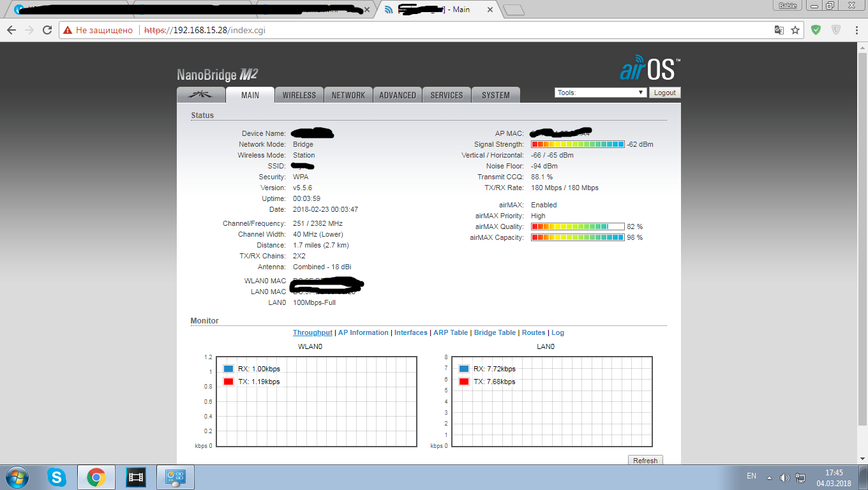
Task: Click the Noise Floor -94 dBm value
Action: 545,166
